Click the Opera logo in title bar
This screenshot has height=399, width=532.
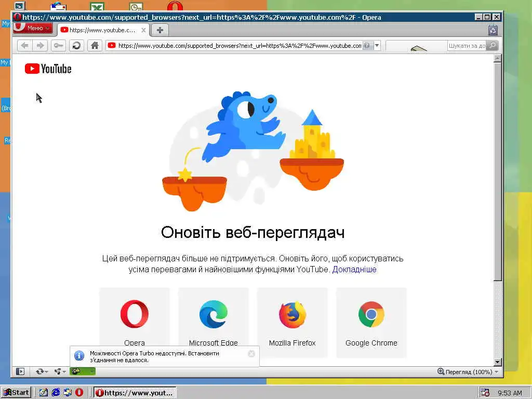click(x=18, y=17)
